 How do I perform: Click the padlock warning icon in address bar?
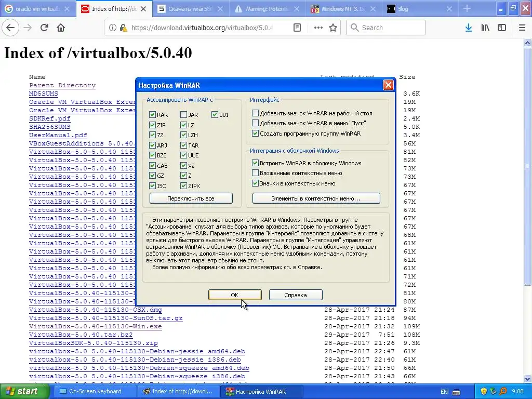click(x=124, y=28)
